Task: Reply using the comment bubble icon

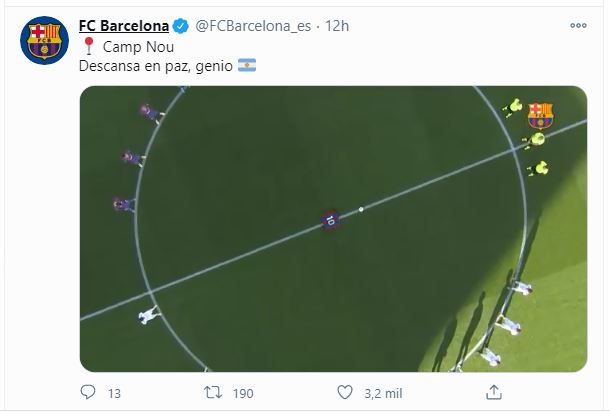Action: click(x=88, y=392)
